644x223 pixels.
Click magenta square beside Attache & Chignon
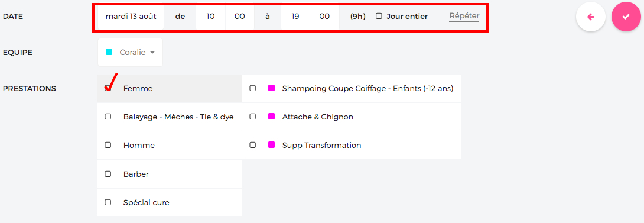pyautogui.click(x=271, y=117)
